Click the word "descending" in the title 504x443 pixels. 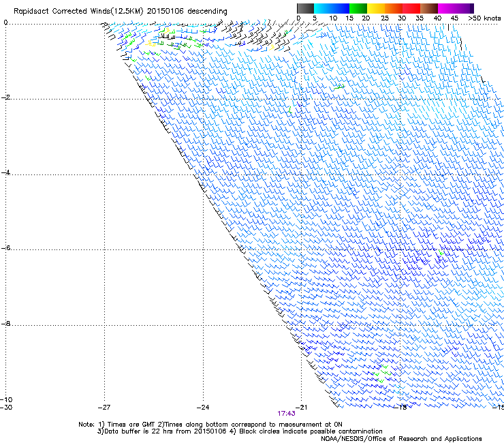pos(207,12)
